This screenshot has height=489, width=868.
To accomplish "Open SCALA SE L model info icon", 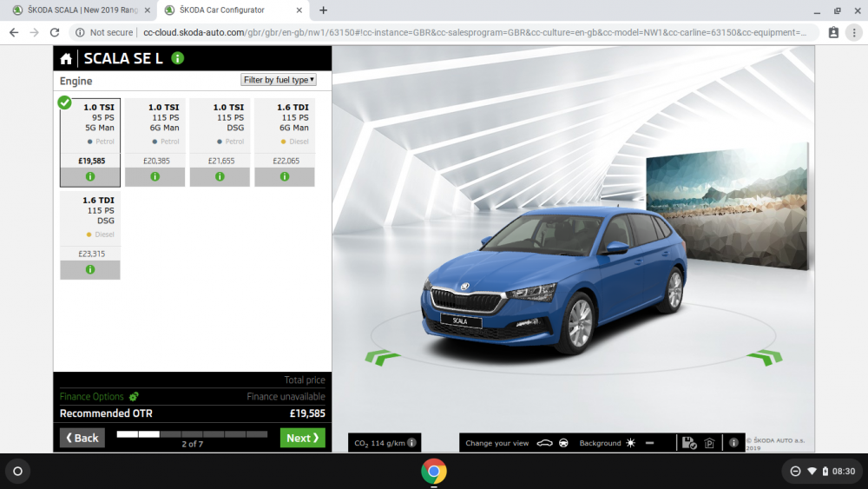I will point(178,58).
